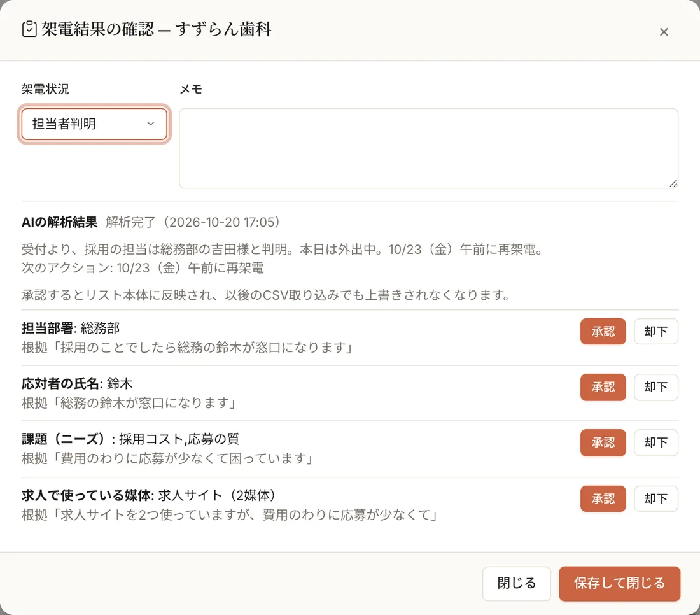Reject the 担当部署: 総務部 suggestion
The width and height of the screenshot is (700, 615).
656,332
